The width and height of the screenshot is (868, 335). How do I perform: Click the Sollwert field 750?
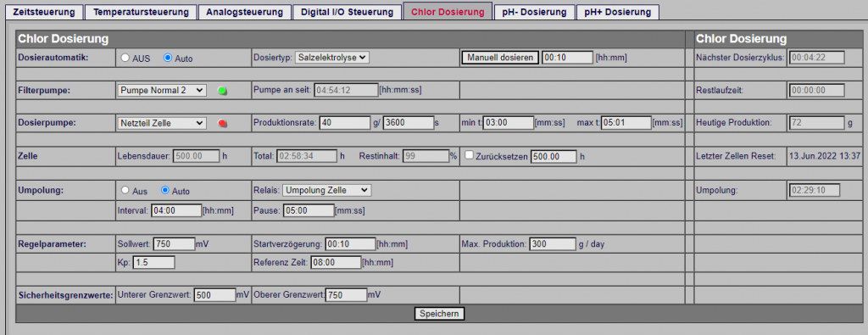[174, 243]
